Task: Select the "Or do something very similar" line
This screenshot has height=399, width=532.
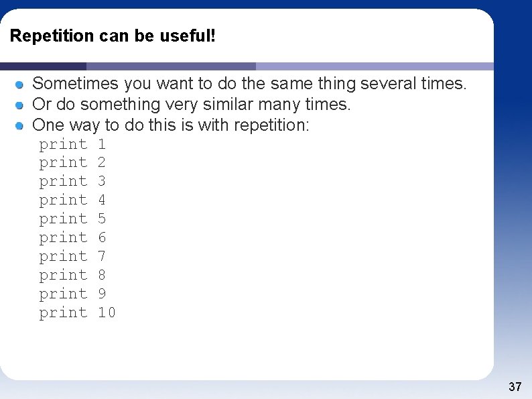Action: click(192, 104)
